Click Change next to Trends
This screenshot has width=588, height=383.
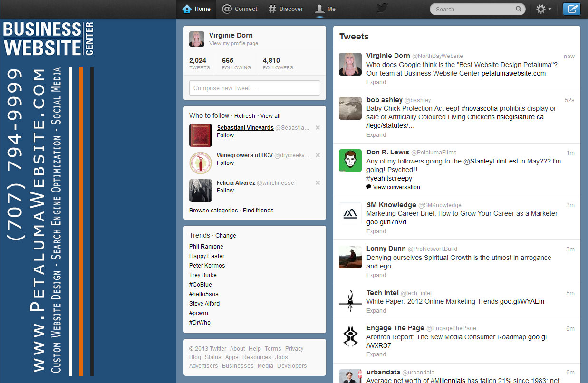(226, 236)
